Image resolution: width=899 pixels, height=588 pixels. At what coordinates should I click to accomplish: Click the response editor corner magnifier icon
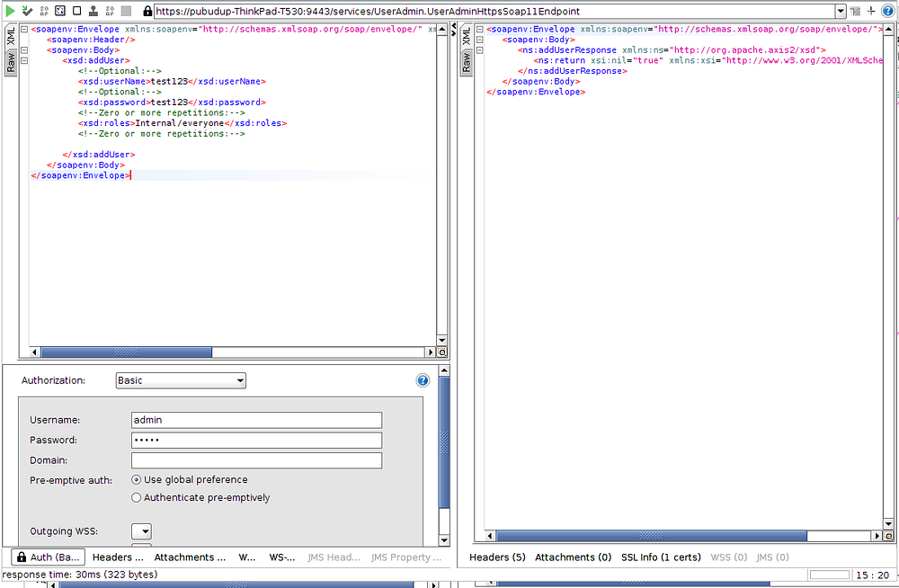[x=889, y=536]
